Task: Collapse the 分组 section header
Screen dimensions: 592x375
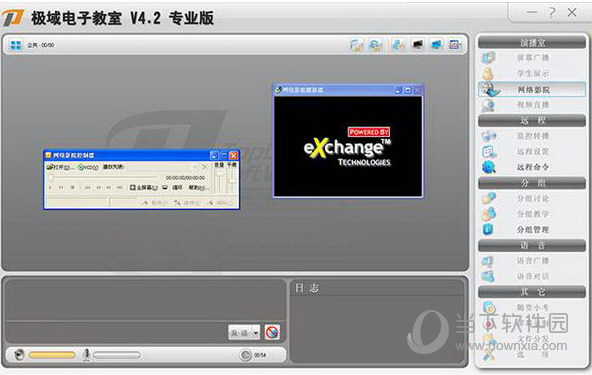Action: point(532,183)
